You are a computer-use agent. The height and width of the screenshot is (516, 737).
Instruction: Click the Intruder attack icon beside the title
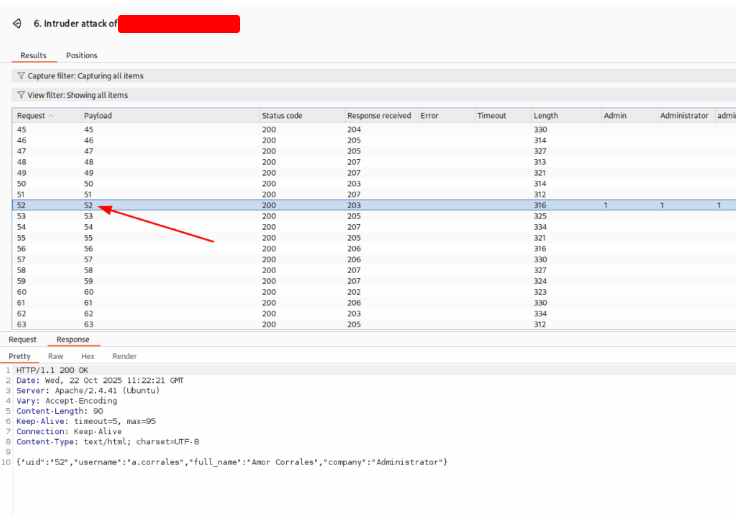(17, 23)
